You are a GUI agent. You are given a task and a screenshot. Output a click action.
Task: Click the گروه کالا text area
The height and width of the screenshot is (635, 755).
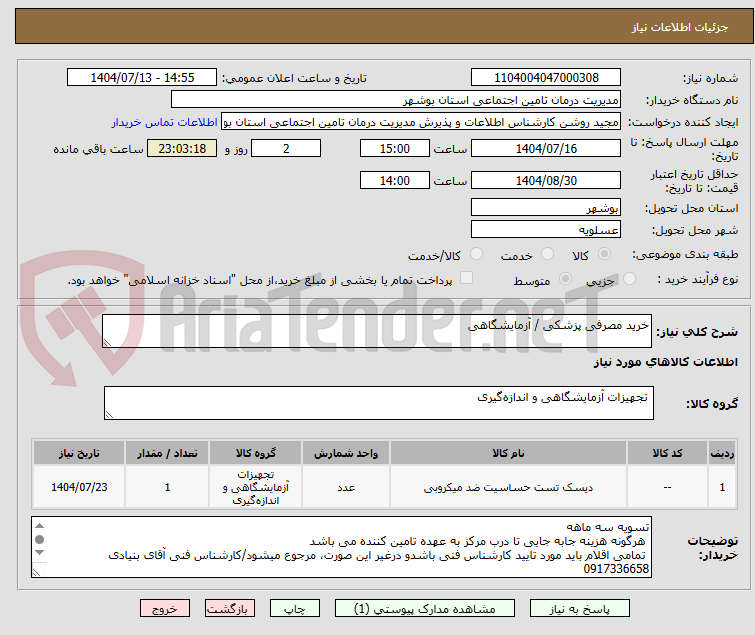point(378,403)
